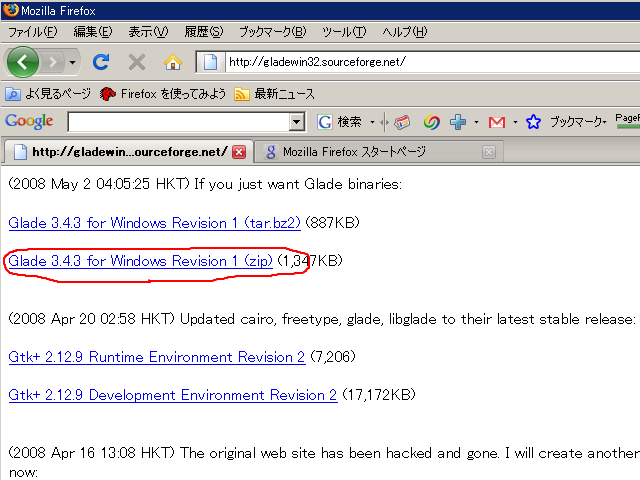Image resolution: width=640 pixels, height=480 pixels.
Task: Click the text "(887KB)"
Action: 332,223
